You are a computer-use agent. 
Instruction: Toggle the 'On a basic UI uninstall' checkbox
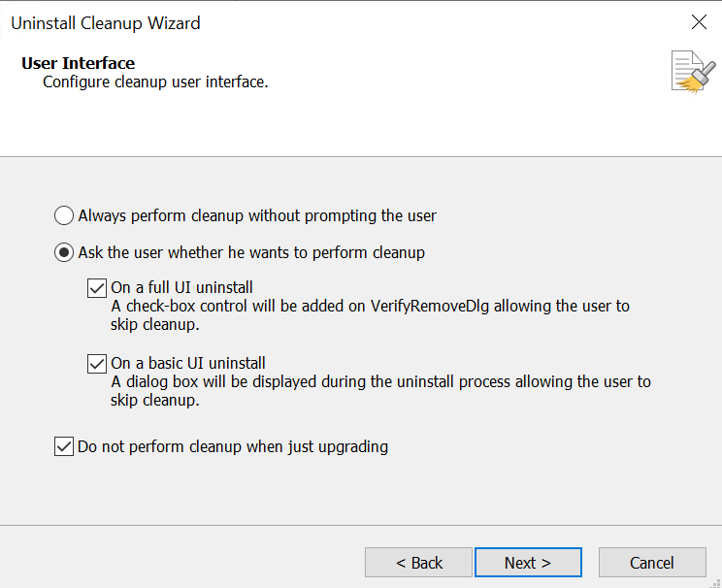pos(97,364)
